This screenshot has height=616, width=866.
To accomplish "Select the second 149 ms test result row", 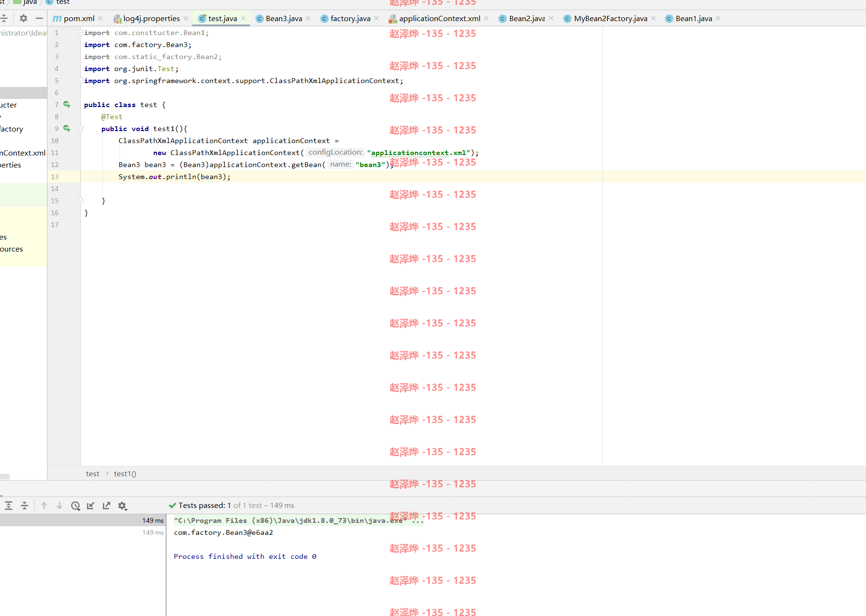I will (83, 532).
